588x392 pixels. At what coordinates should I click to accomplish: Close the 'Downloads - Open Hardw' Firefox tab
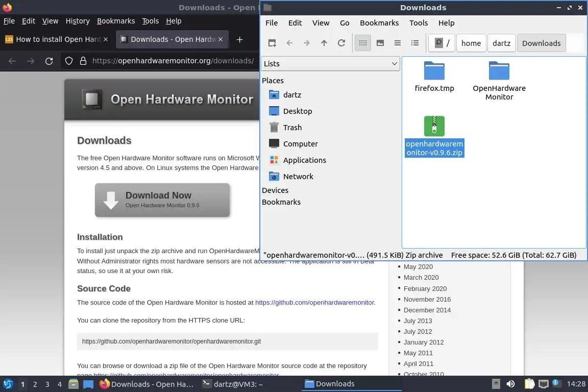220,39
